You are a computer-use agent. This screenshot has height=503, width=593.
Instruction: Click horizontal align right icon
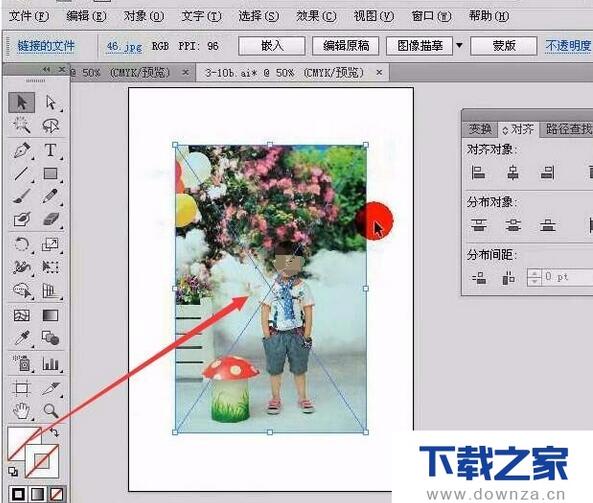tap(547, 173)
